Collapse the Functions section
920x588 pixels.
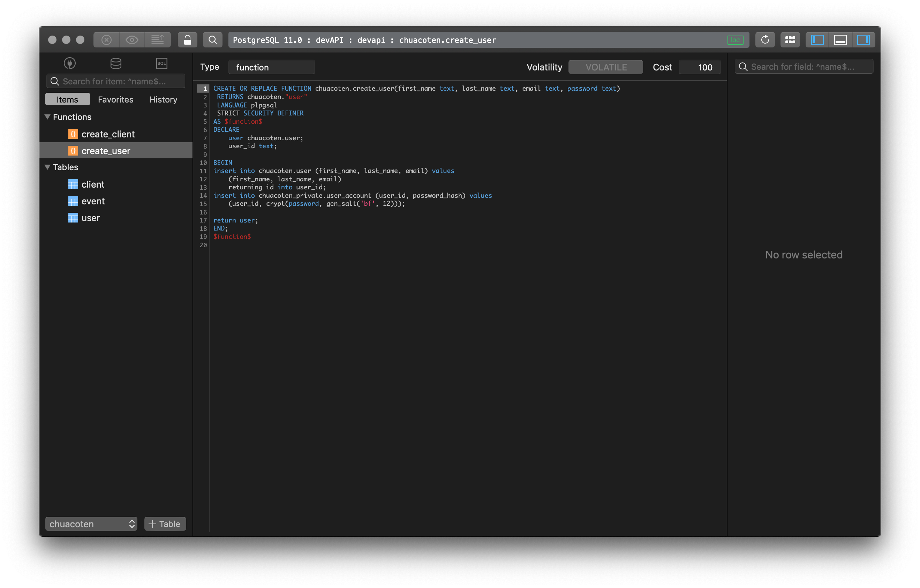tap(47, 117)
